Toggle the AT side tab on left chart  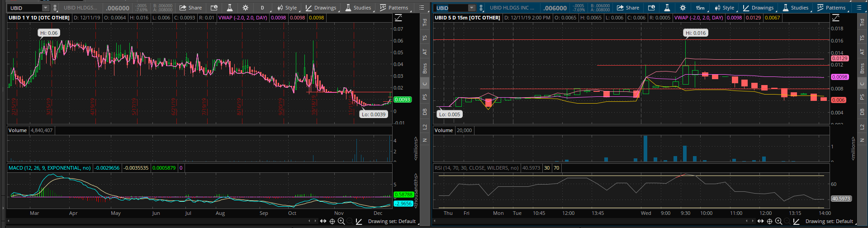coord(424,52)
